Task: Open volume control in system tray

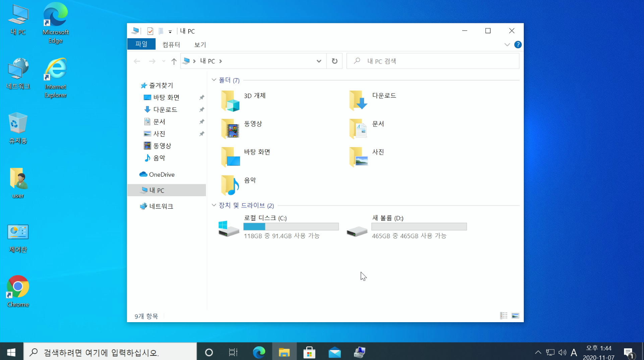Action: [562, 353]
